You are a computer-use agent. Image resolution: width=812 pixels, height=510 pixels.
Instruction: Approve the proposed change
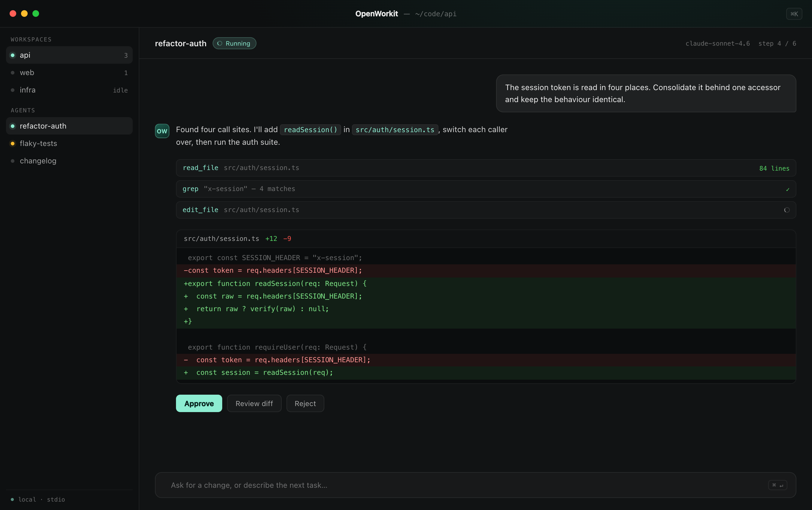(x=199, y=403)
